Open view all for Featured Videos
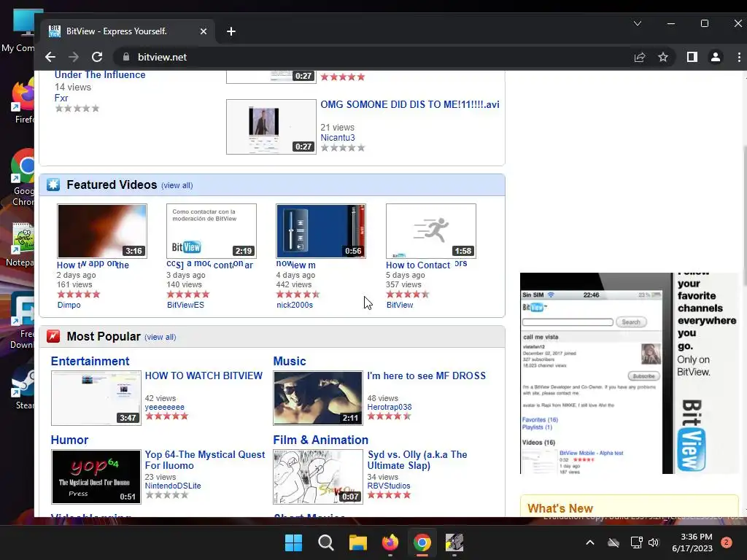This screenshot has width=747, height=560. (177, 186)
